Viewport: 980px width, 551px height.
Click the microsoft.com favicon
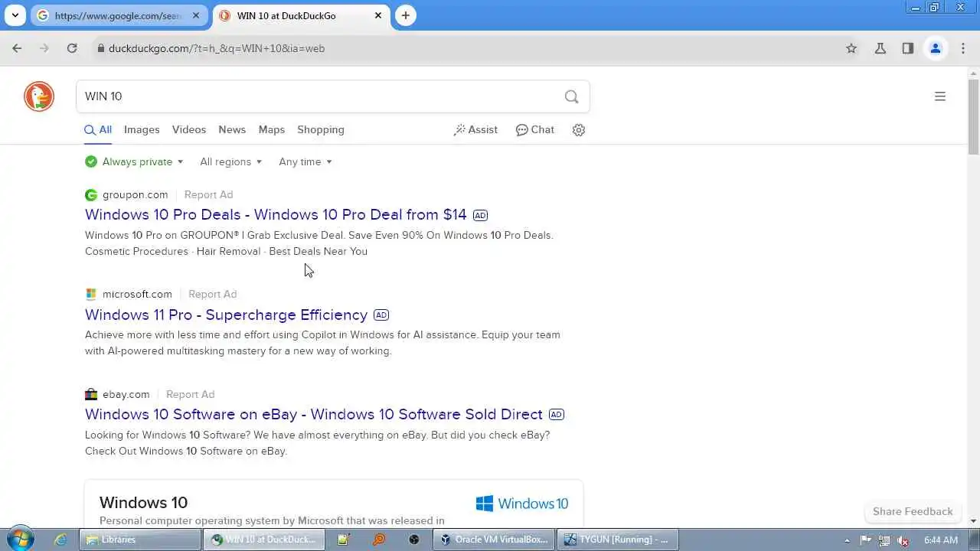click(x=91, y=295)
